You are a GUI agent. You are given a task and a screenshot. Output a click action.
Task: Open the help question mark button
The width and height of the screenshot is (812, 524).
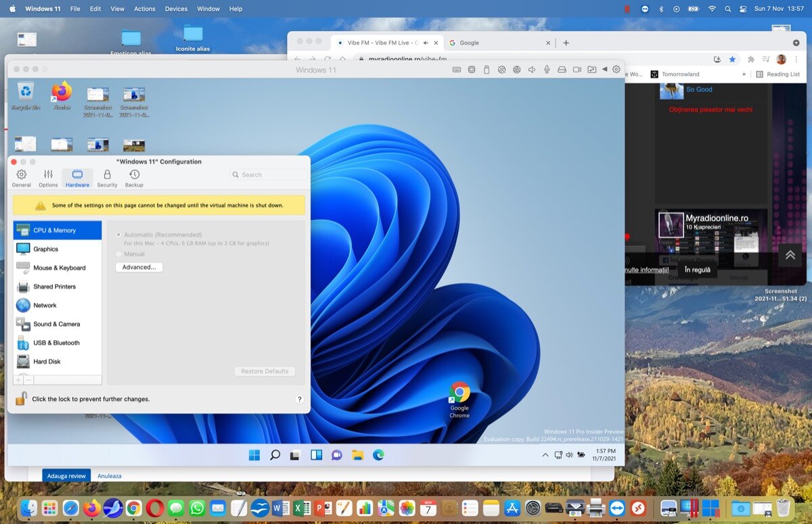point(300,400)
